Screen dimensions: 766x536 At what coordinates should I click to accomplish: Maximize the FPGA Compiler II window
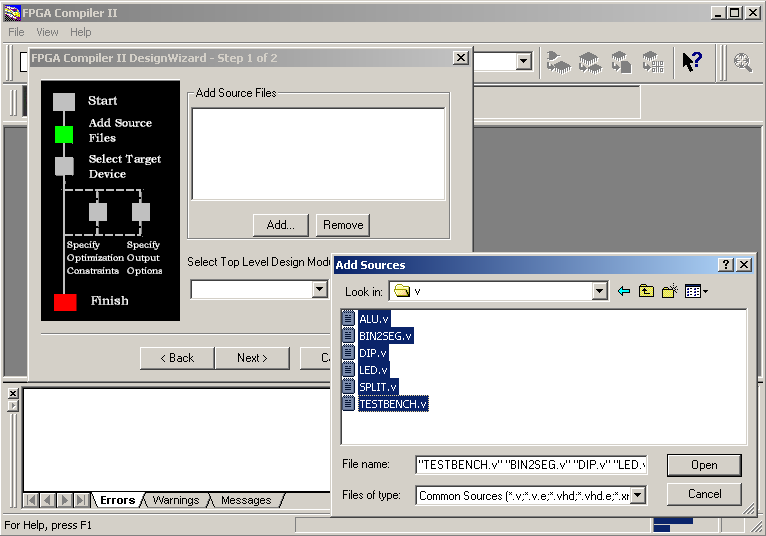pos(734,13)
